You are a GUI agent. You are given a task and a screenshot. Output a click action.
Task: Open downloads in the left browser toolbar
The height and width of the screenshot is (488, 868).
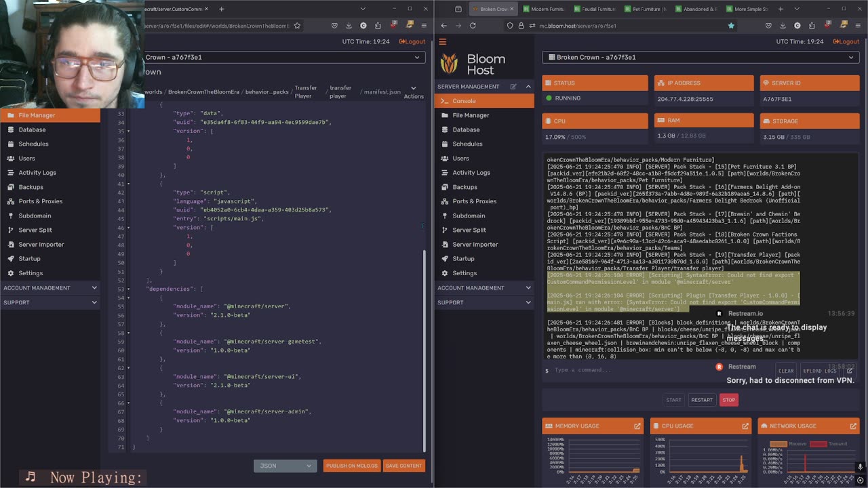[349, 26]
